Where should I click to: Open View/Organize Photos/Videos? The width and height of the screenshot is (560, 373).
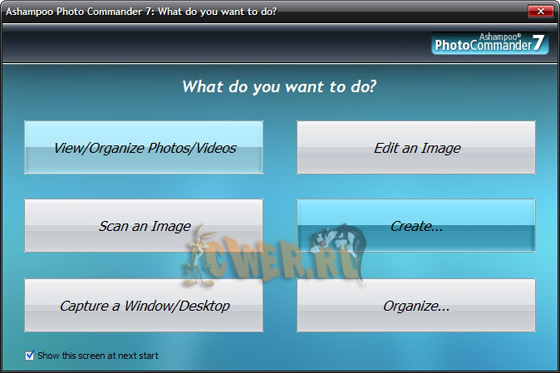144,148
